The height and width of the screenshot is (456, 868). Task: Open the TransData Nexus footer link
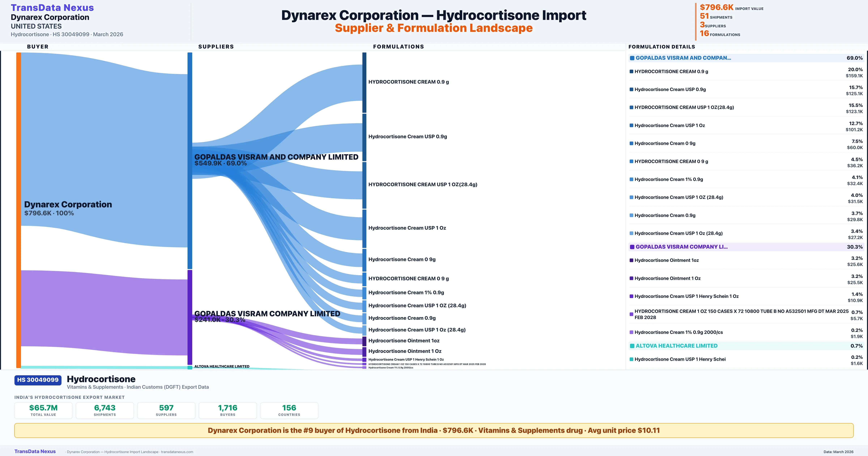pos(35,451)
